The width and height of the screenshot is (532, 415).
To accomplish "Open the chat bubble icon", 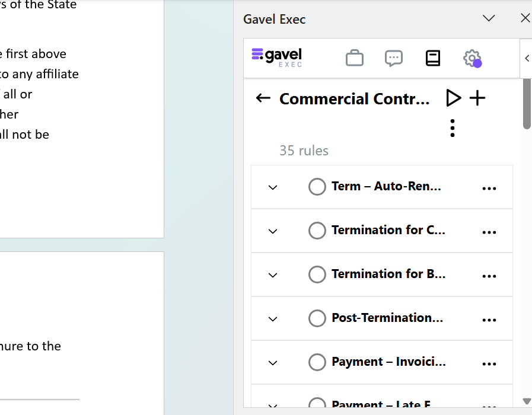I will click(394, 58).
